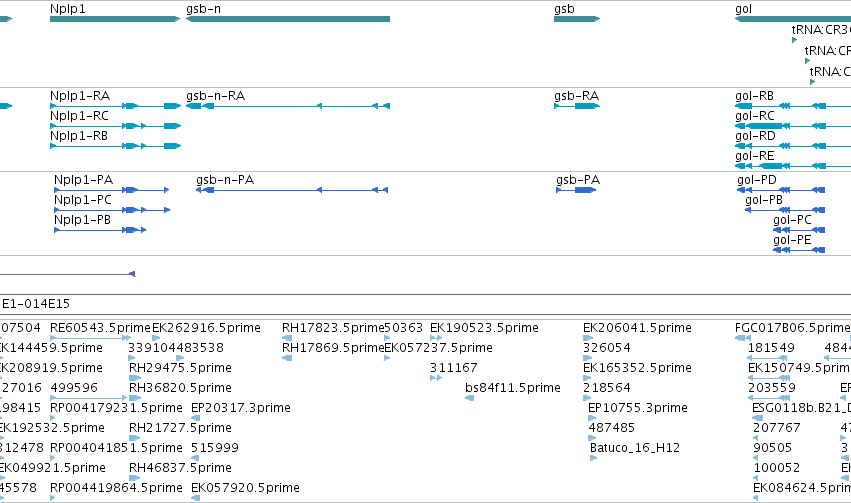Click the EK057920.5prime EST label
Image resolution: width=851 pixels, height=503 pixels.
(x=245, y=488)
